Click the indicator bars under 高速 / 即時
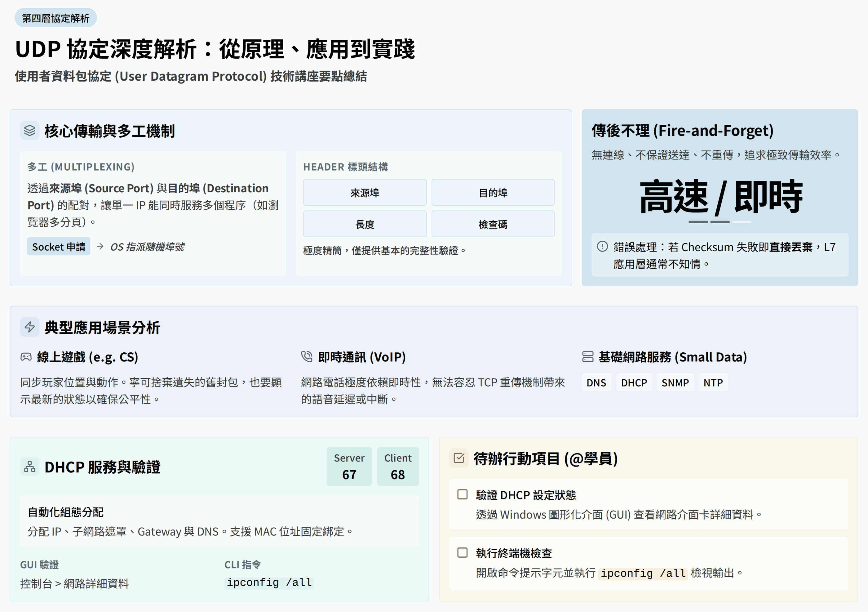 720,222
